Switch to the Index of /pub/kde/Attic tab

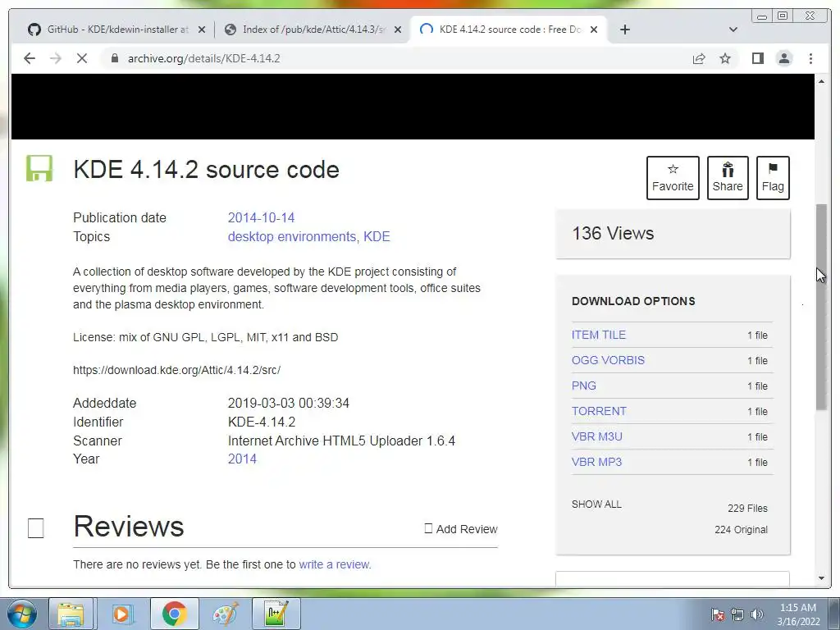(313, 30)
